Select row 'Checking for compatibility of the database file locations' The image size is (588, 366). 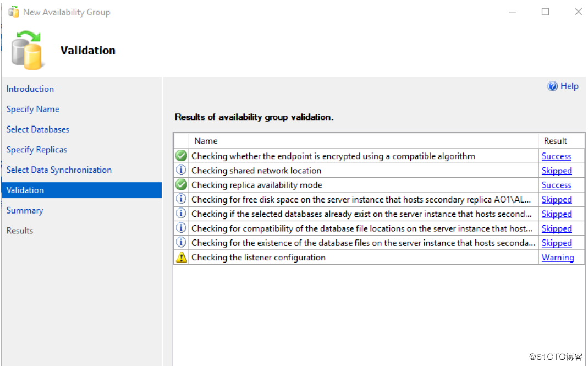(362, 228)
